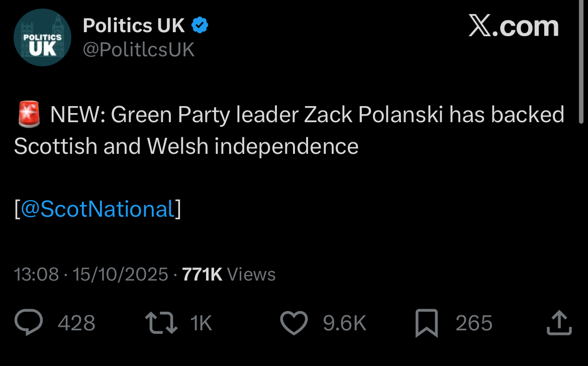The image size is (588, 366).
Task: Bookmark this post
Action: pyautogui.click(x=427, y=323)
